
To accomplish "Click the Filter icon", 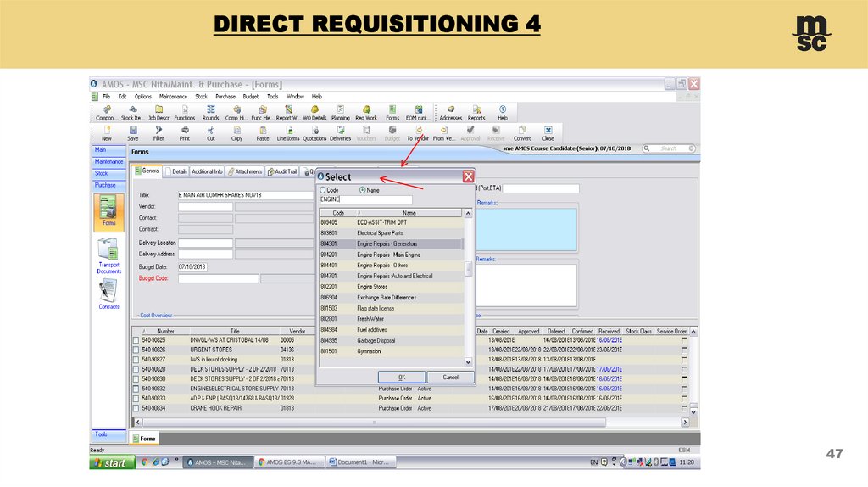I will (159, 133).
